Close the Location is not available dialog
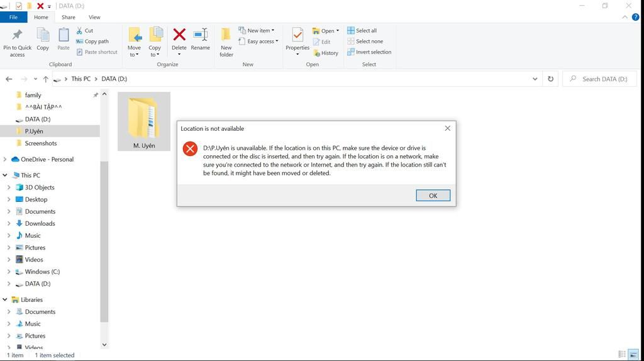644x361 pixels. (x=448, y=128)
